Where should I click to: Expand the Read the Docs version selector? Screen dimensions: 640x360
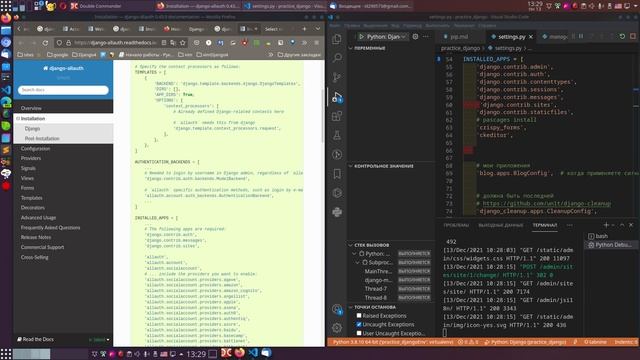point(99,340)
